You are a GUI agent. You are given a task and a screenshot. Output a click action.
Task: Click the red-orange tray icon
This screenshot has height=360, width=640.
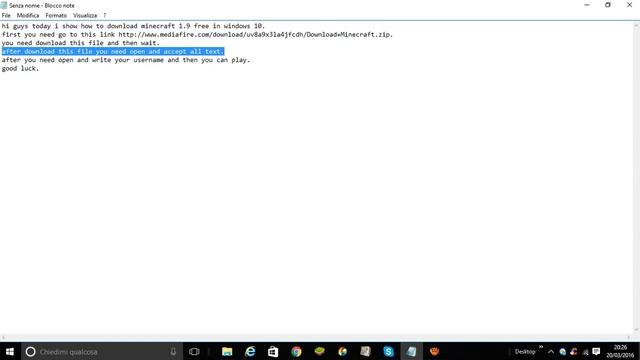574,351
